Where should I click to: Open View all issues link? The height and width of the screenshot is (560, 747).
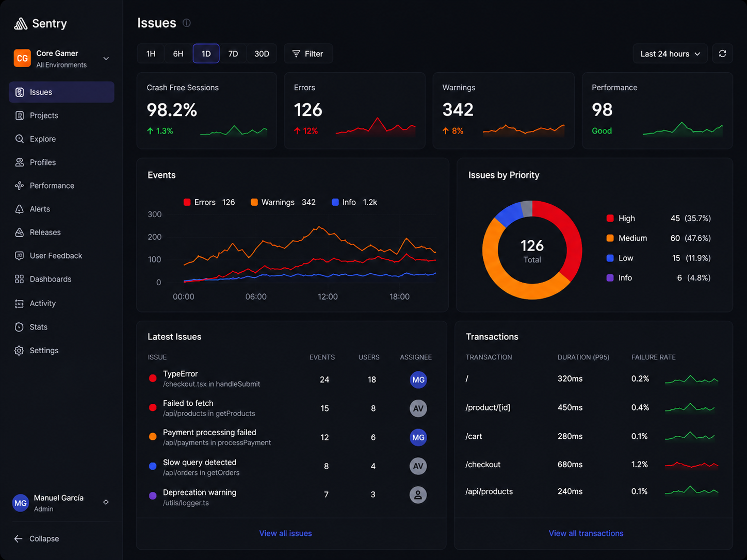tap(285, 533)
